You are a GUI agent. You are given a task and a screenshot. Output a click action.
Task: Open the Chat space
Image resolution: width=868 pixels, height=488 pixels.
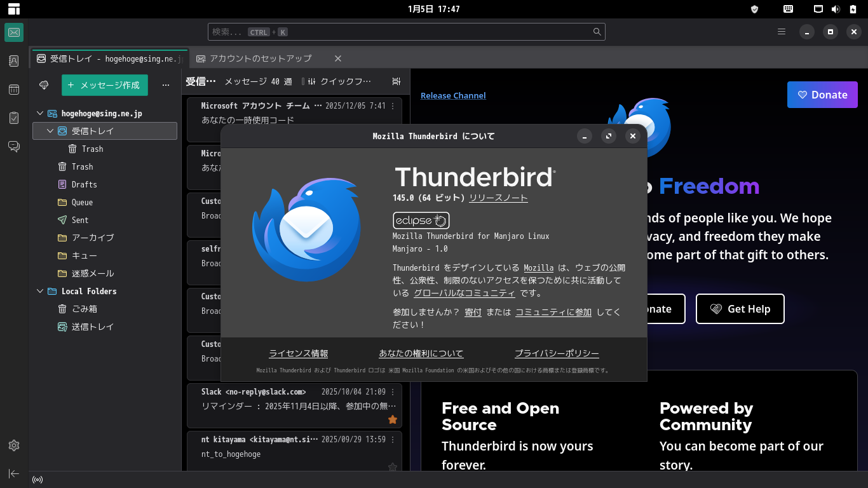click(x=14, y=147)
